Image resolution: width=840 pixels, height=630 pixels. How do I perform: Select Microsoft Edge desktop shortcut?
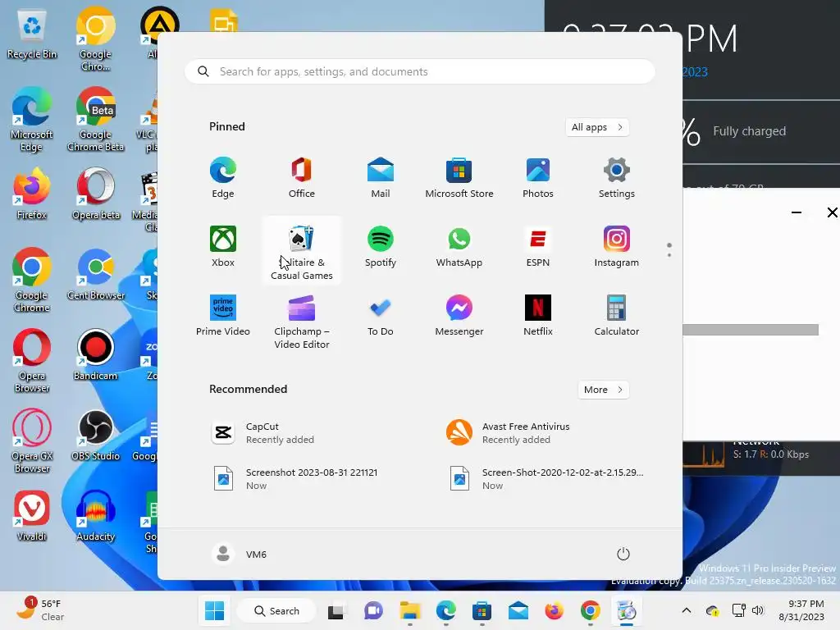32,119
